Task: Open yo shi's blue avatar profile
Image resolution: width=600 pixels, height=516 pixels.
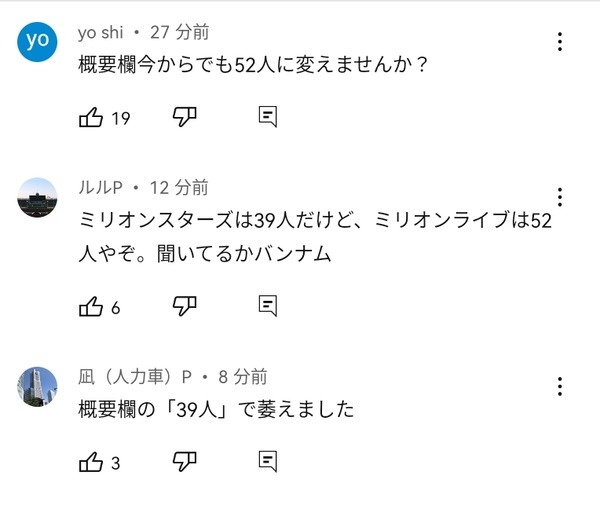Action: [37, 42]
